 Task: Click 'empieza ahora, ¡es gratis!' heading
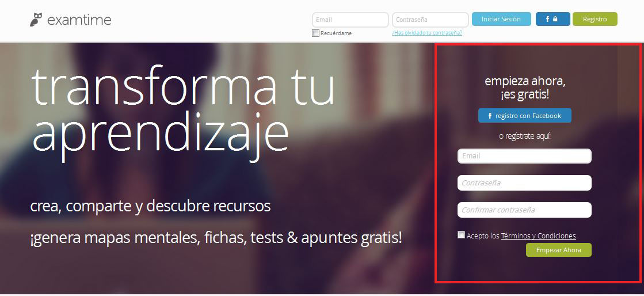[x=525, y=88]
